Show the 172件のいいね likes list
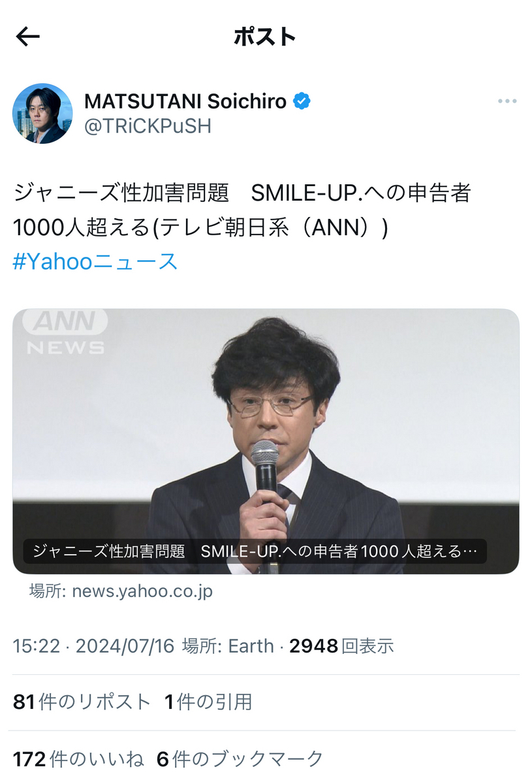The height and width of the screenshot is (784, 532). coord(78,759)
